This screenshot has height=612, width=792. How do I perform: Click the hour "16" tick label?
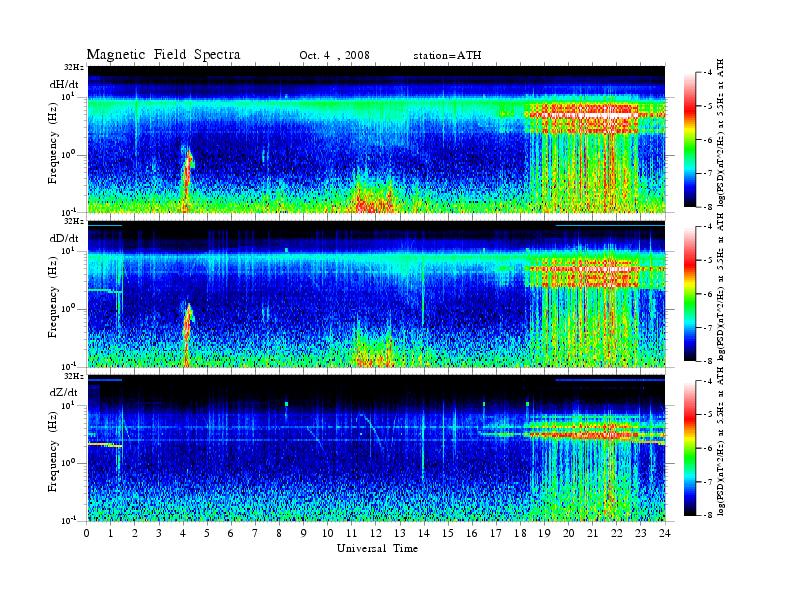pos(472,534)
